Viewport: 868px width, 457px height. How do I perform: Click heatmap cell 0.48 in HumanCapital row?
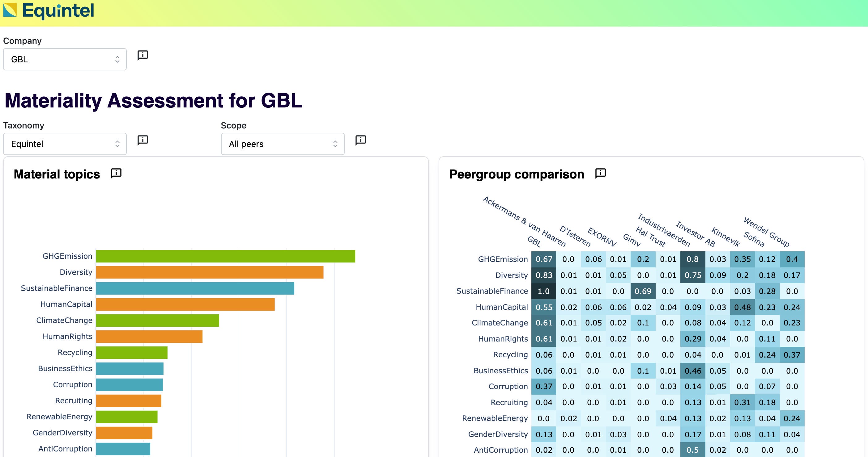(x=742, y=307)
